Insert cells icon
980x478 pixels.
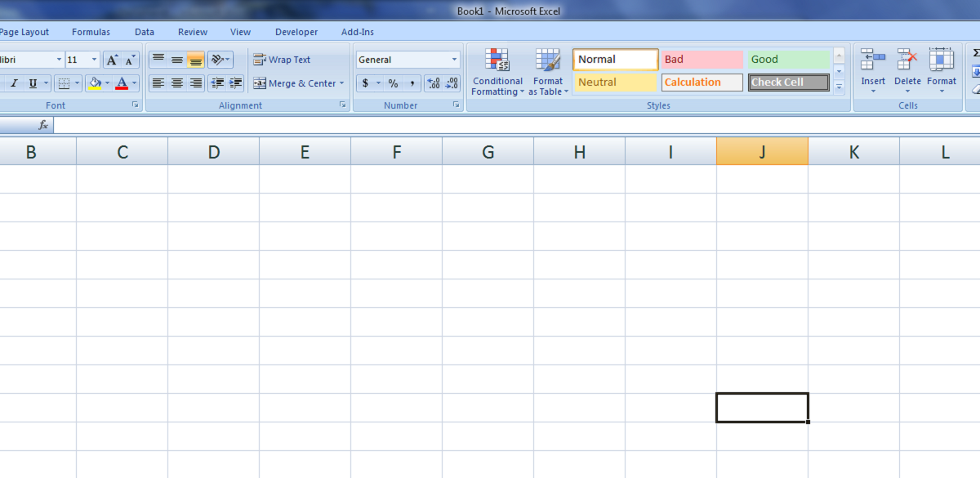(873, 60)
